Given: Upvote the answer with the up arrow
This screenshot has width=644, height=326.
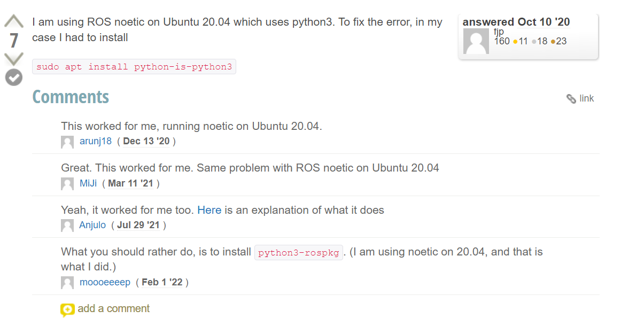Looking at the screenshot, I should click(x=14, y=22).
